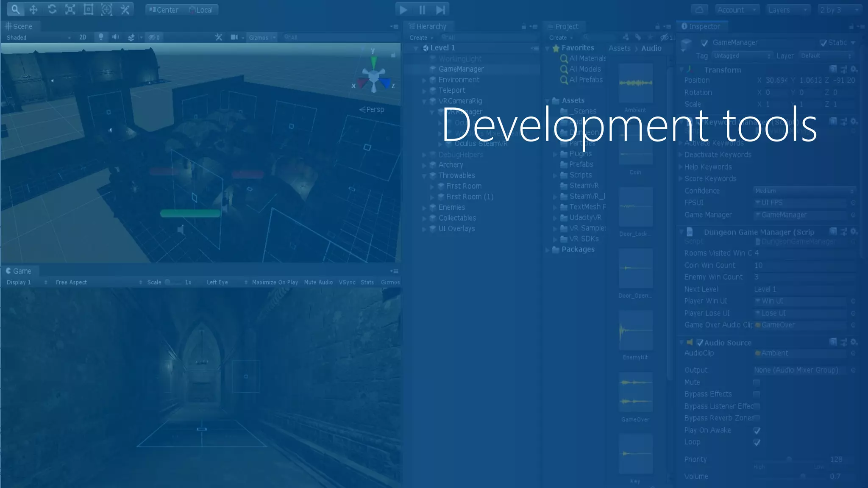Open Hierarchy Create menu
868x488 pixels.
(421, 37)
